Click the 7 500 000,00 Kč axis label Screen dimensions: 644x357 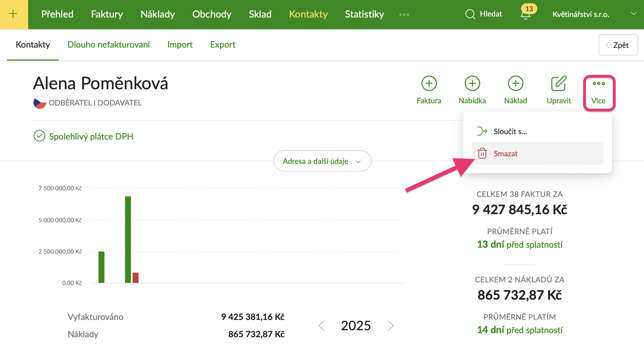pyautogui.click(x=60, y=188)
